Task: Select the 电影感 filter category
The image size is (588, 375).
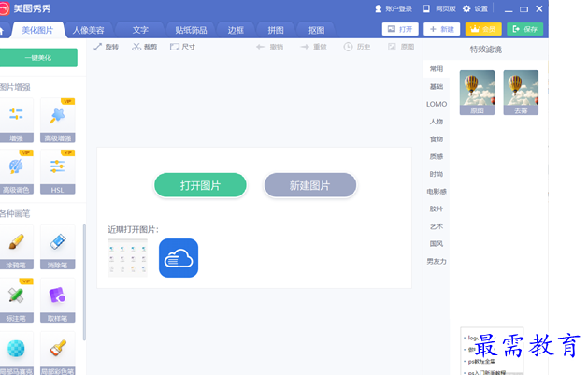Action: [x=437, y=192]
